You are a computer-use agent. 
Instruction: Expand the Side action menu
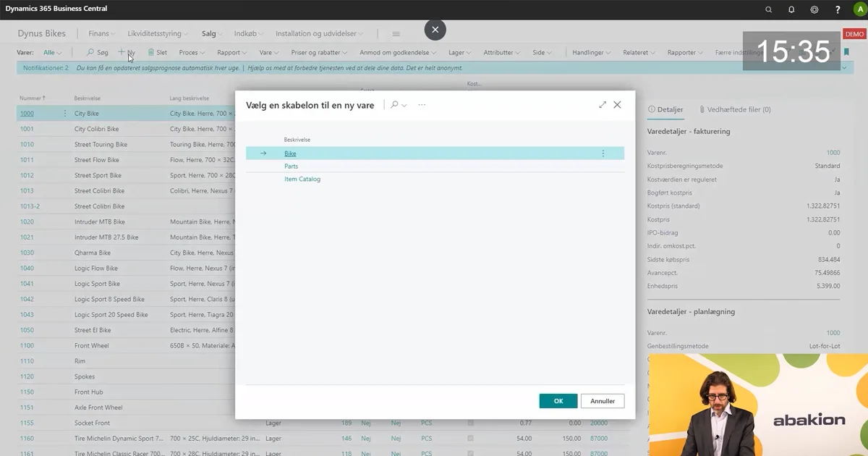[x=542, y=52]
